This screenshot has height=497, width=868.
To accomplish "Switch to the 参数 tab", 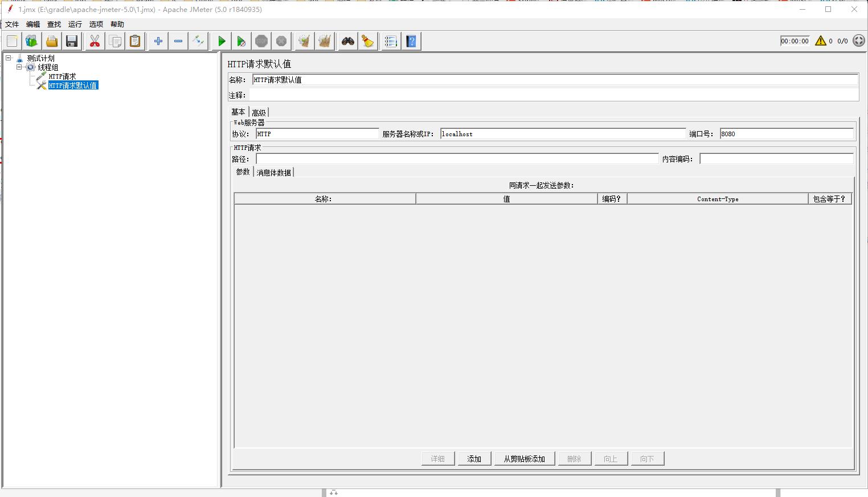I will pyautogui.click(x=243, y=172).
